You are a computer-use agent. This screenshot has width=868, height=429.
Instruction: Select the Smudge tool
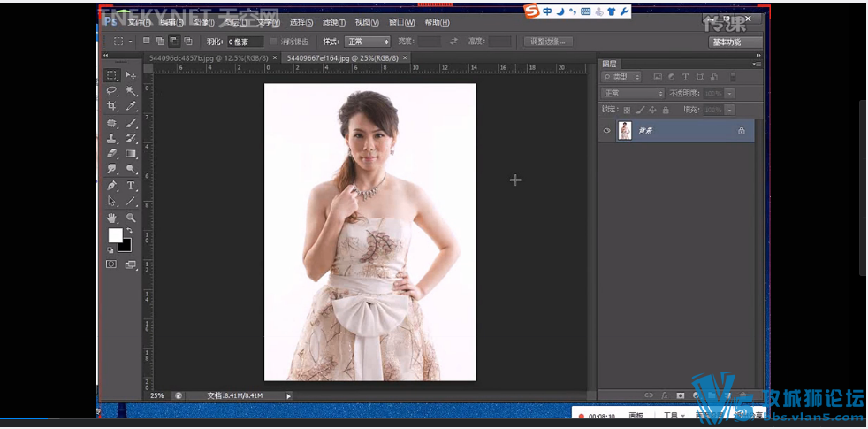(x=112, y=168)
